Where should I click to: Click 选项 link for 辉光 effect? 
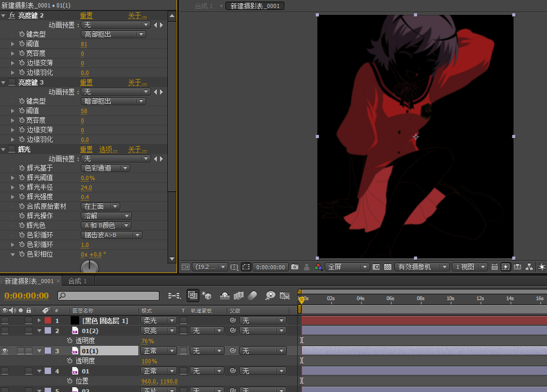(x=108, y=149)
